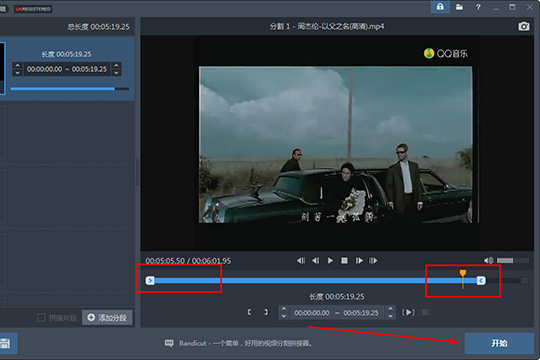
Task: Click left panel start time 00:00:00.00
Action: (44, 69)
